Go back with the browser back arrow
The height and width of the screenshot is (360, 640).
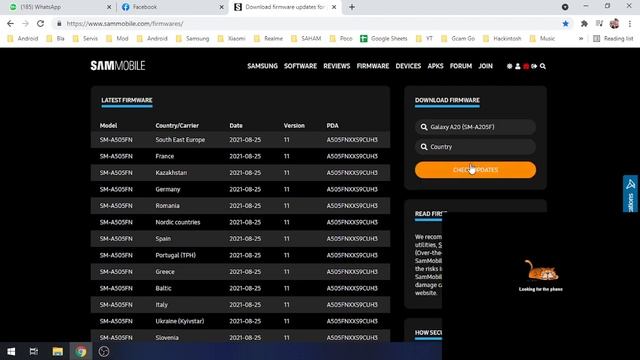click(10, 24)
